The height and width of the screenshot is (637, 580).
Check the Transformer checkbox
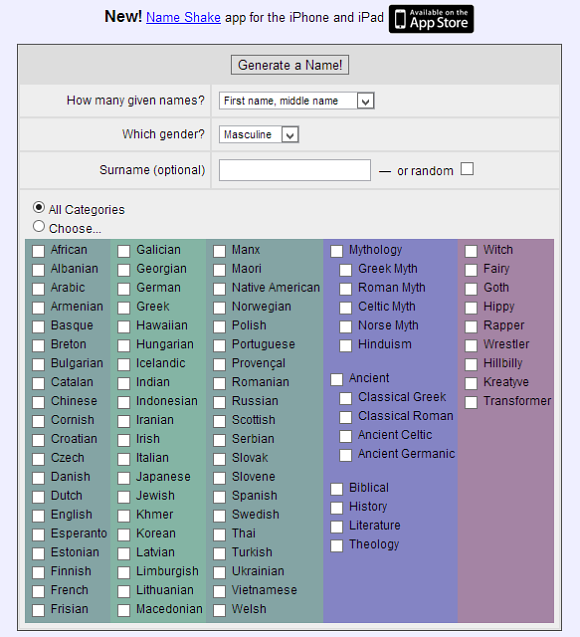pos(471,402)
